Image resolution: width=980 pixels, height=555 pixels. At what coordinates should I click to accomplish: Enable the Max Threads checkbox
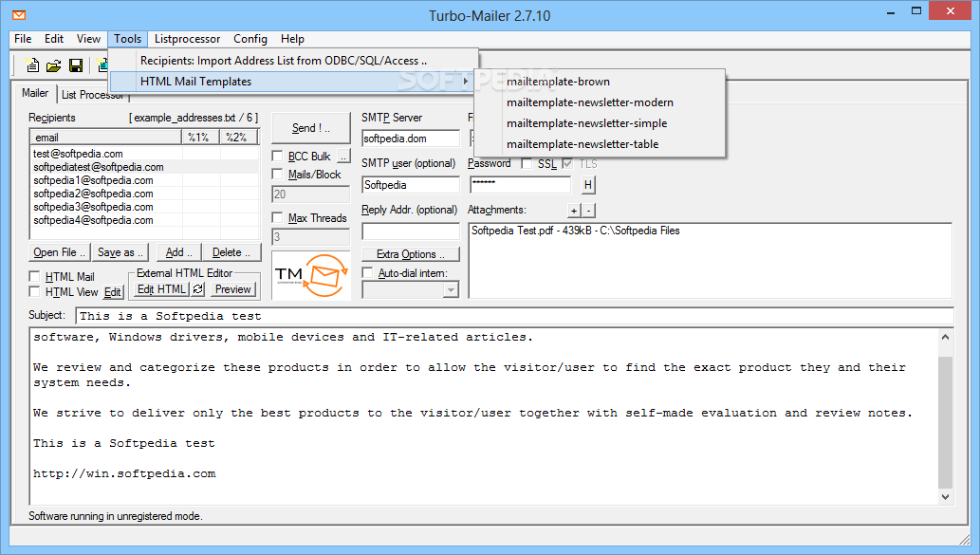pyautogui.click(x=278, y=217)
